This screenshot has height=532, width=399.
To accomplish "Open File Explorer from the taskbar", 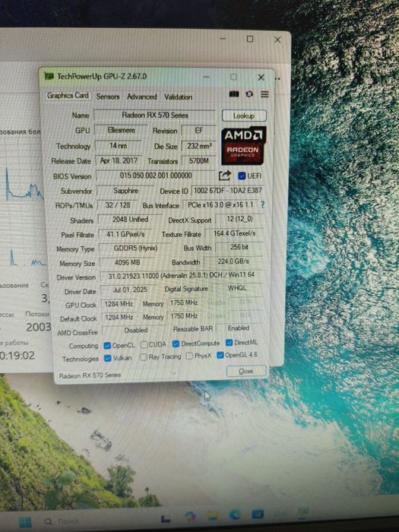I will pos(213,516).
